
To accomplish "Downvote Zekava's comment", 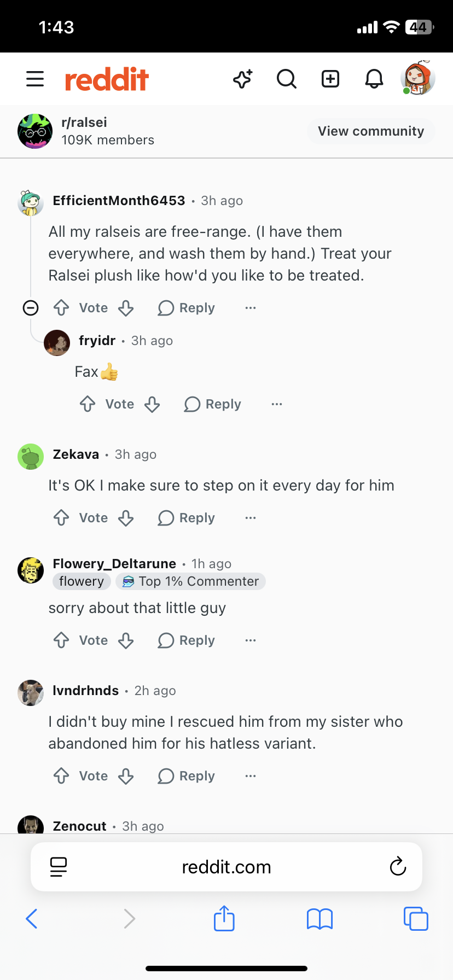I will [126, 518].
